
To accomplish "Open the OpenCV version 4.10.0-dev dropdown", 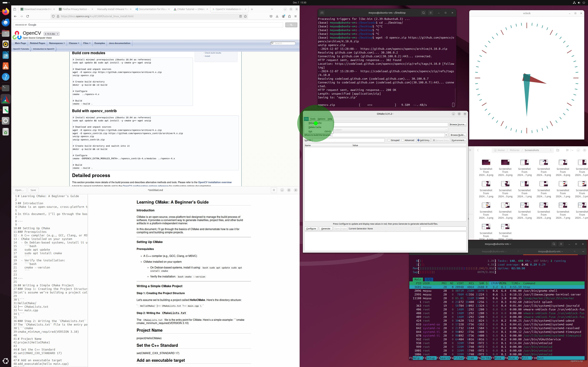I will pos(51,34).
